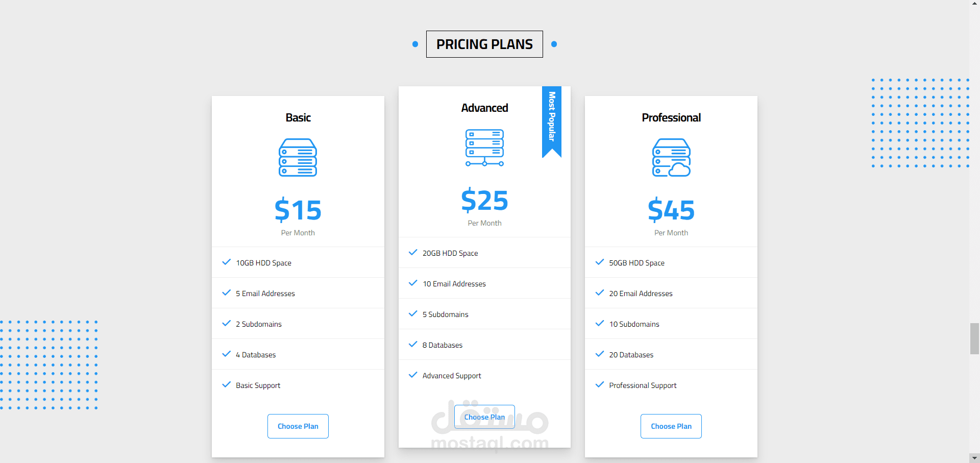980x463 pixels.
Task: Click the checkmark beside Professional Support
Action: (600, 385)
